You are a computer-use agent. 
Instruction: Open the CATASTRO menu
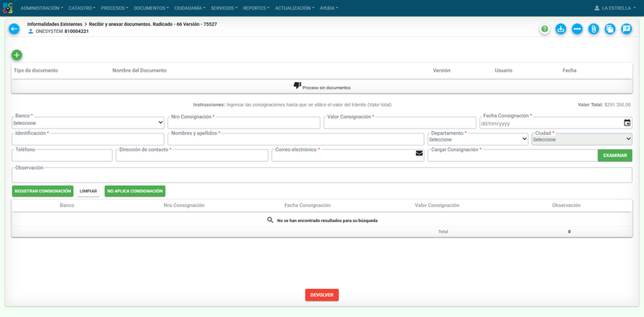82,8
